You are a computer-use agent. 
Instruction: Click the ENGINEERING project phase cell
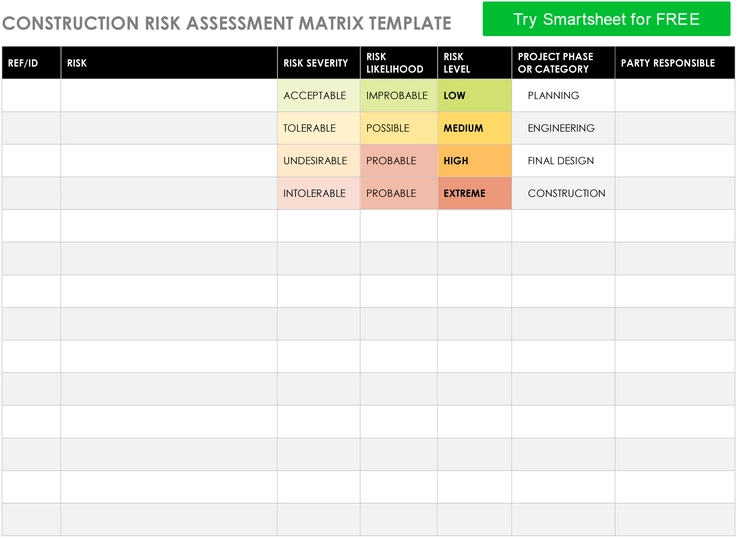(563, 128)
